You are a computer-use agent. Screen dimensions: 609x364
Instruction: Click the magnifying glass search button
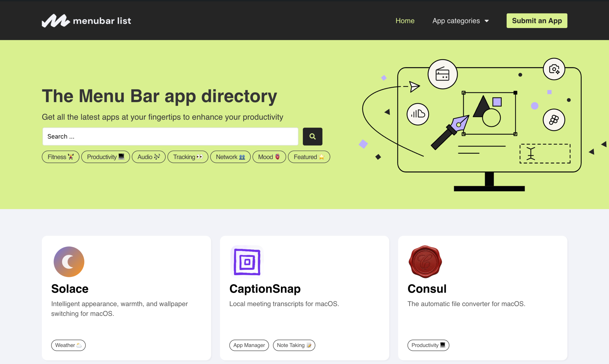pyautogui.click(x=312, y=136)
